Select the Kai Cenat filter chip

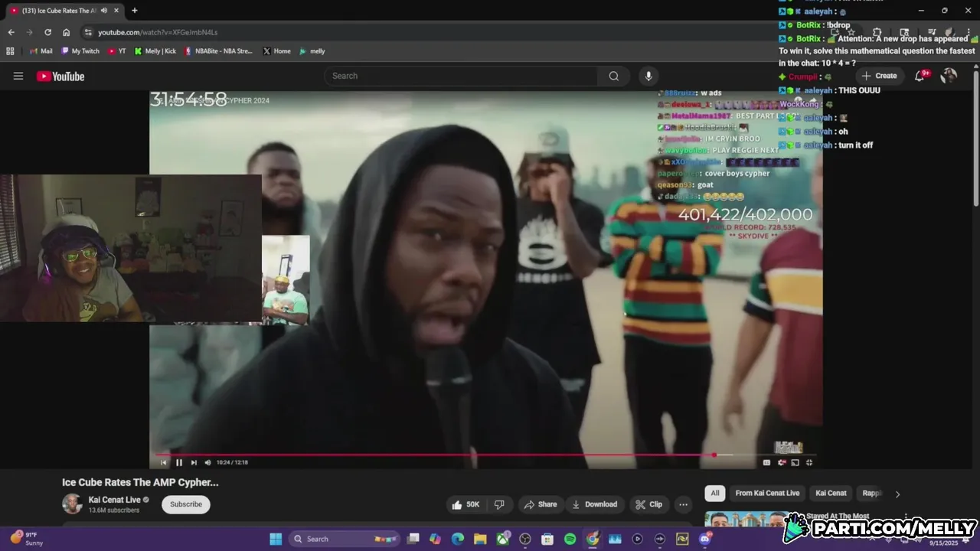pos(831,494)
